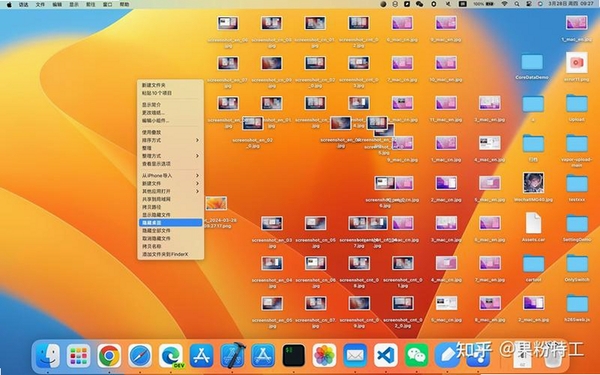
Task: Click the date and time in menu bar
Action: tap(571, 4)
